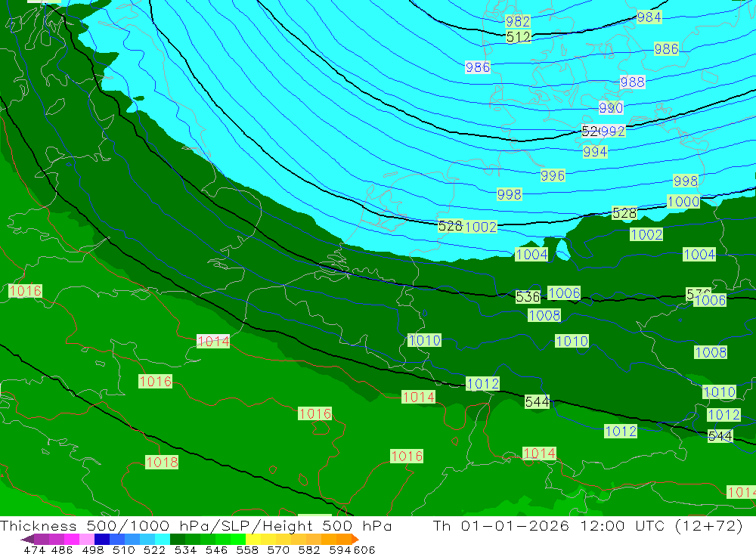Click the 1002 label beside the 528 label
Image resolution: width=756 pixels, height=554 pixels.
tap(481, 227)
